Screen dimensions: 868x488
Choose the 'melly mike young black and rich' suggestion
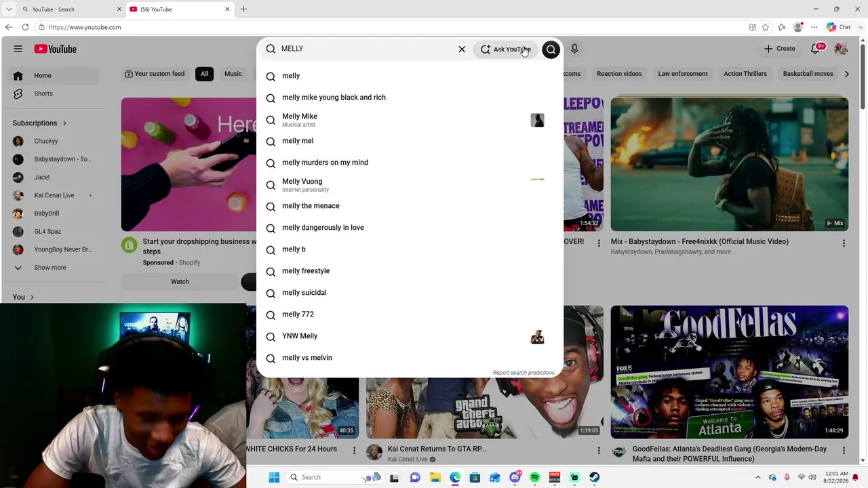(x=410, y=98)
